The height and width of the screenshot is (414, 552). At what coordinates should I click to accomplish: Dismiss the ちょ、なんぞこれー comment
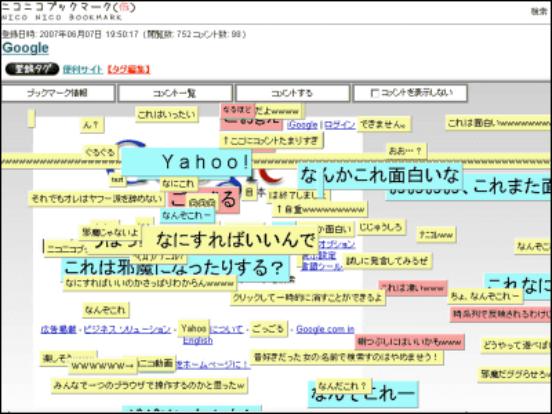pos(485,296)
